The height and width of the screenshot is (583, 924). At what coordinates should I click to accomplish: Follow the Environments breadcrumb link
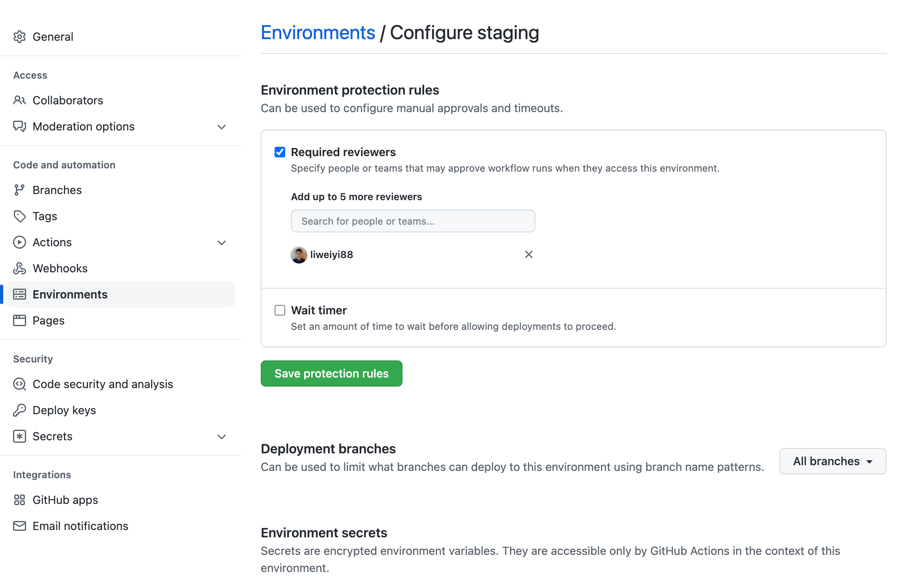(318, 33)
